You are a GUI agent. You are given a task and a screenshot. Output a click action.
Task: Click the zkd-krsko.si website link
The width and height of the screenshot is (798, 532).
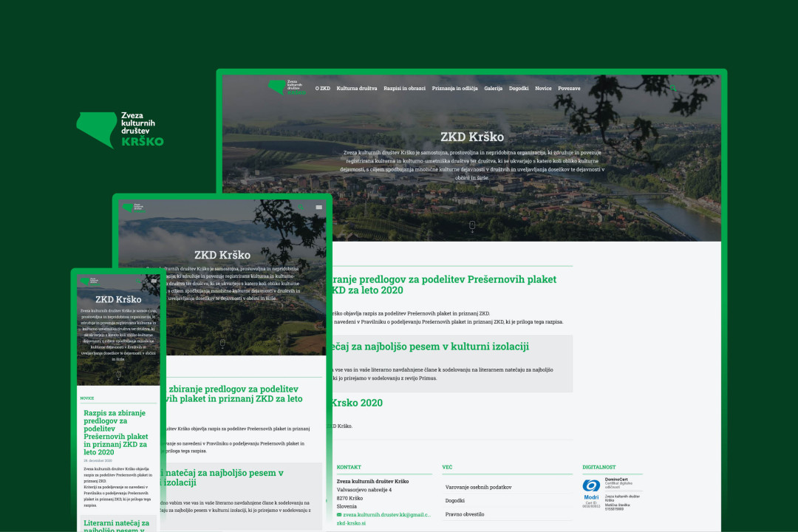pyautogui.click(x=351, y=523)
